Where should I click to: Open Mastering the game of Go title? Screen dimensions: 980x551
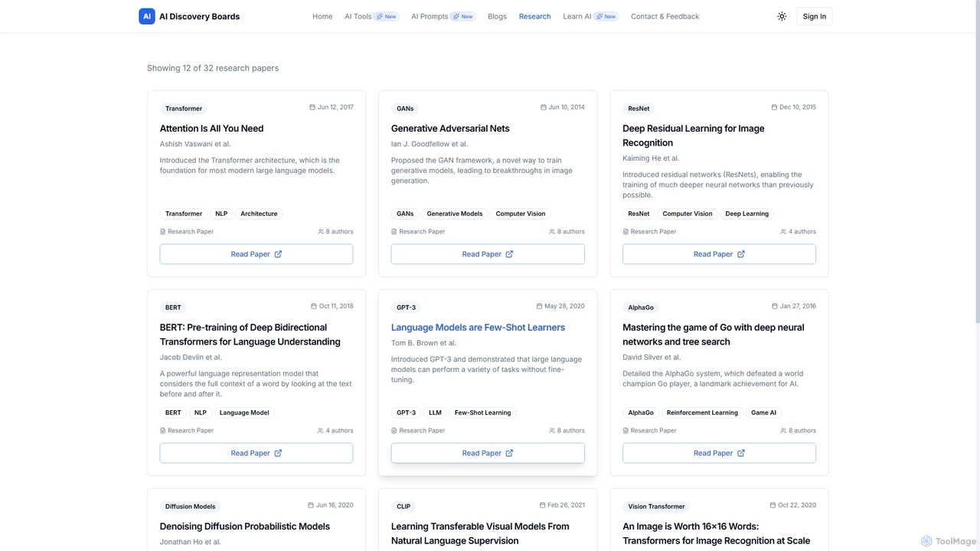(714, 334)
